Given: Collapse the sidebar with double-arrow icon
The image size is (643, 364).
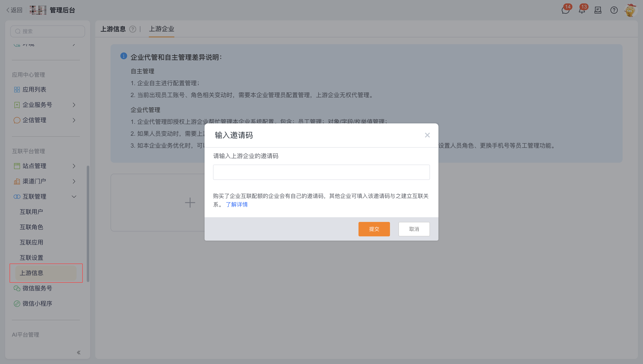Looking at the screenshot, I should point(79,352).
